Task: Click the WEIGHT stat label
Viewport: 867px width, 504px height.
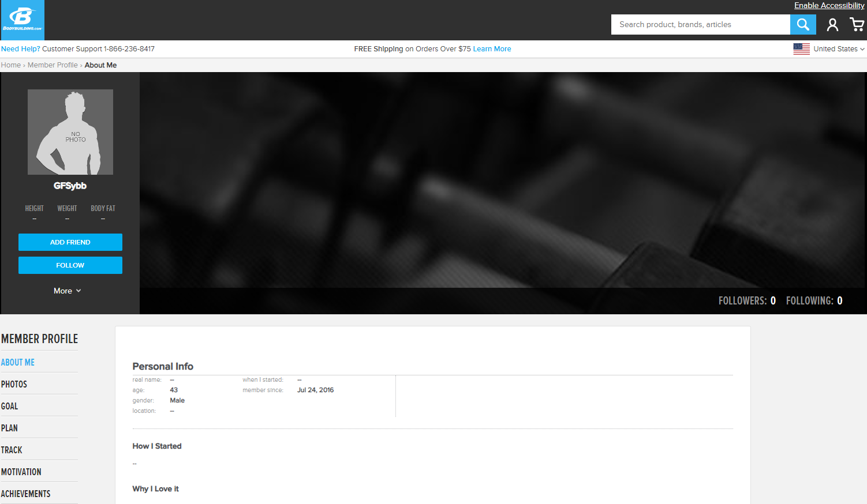Action: click(67, 208)
